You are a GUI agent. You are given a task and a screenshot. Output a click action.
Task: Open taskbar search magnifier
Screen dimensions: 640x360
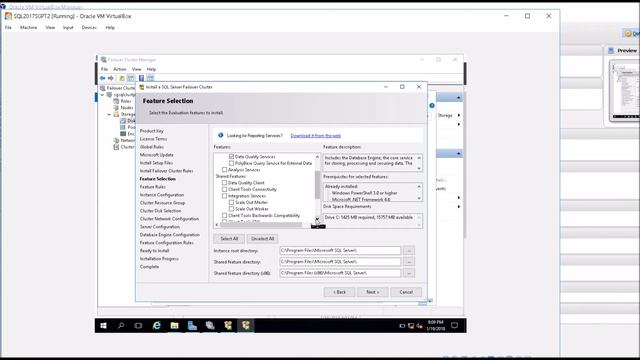(x=121, y=325)
